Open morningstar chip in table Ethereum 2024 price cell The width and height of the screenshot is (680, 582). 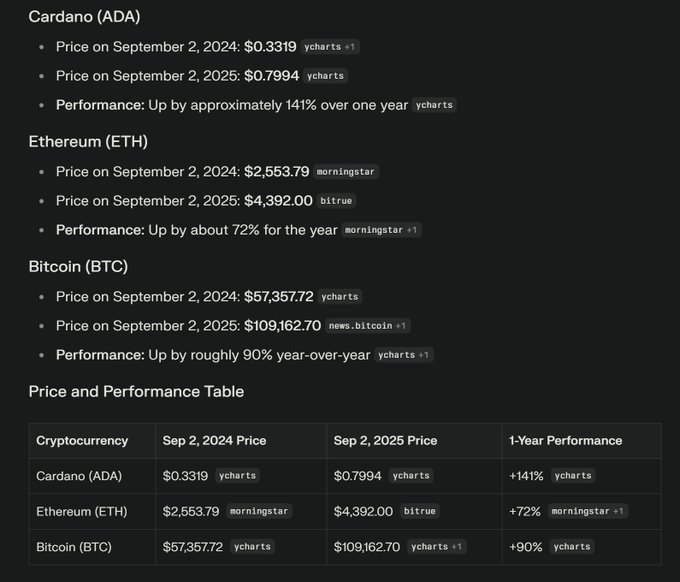click(259, 511)
